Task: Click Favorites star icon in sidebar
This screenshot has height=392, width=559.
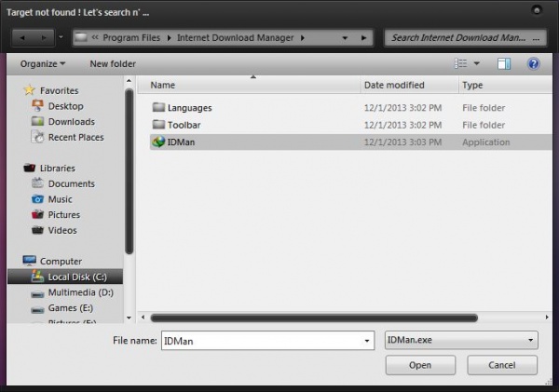Action: pyautogui.click(x=29, y=90)
